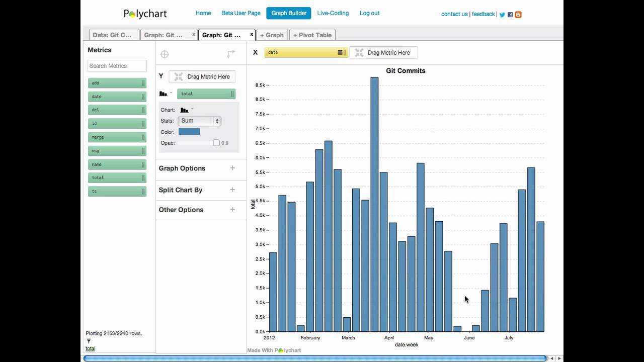Click the scroll right arrow at bottom
Image resolution: width=644 pixels, height=362 pixels.
(559, 358)
